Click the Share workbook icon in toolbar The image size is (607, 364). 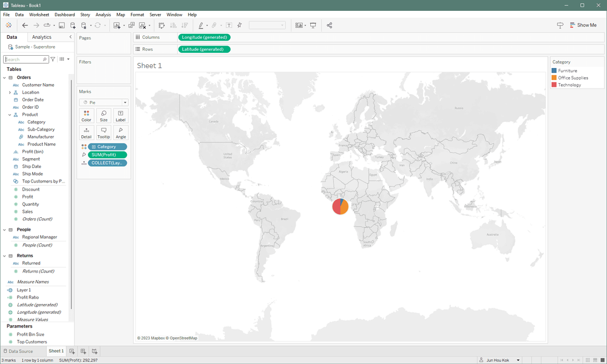coord(330,25)
